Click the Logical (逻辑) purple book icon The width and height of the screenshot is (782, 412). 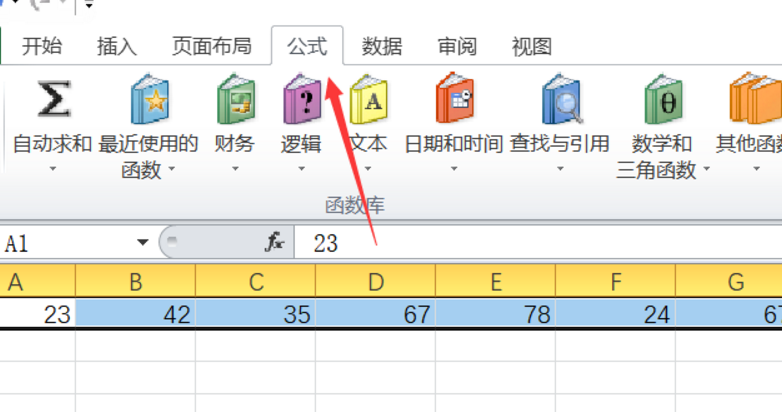tap(302, 99)
